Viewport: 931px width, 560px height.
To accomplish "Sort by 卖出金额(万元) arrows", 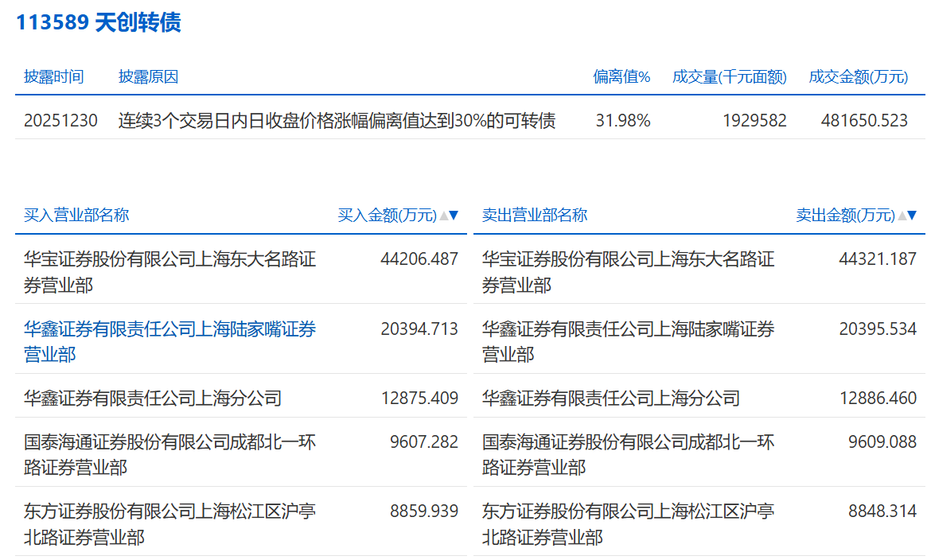I will point(907,215).
